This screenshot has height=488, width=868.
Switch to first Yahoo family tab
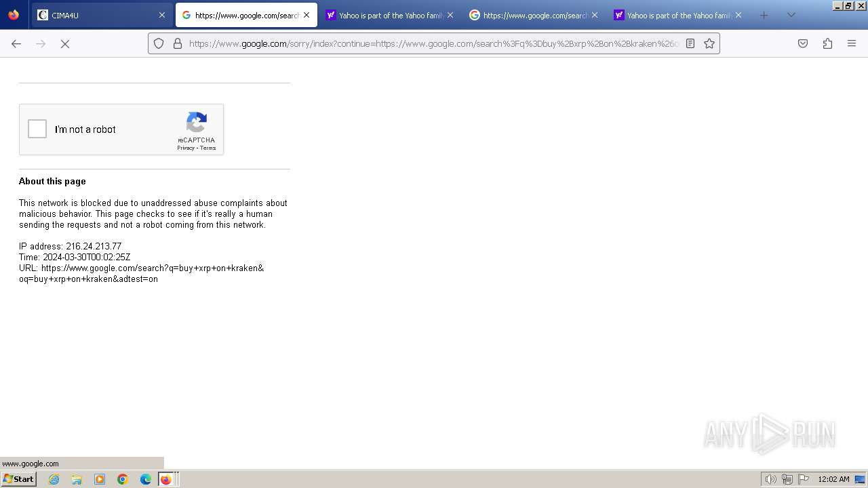coord(390,15)
